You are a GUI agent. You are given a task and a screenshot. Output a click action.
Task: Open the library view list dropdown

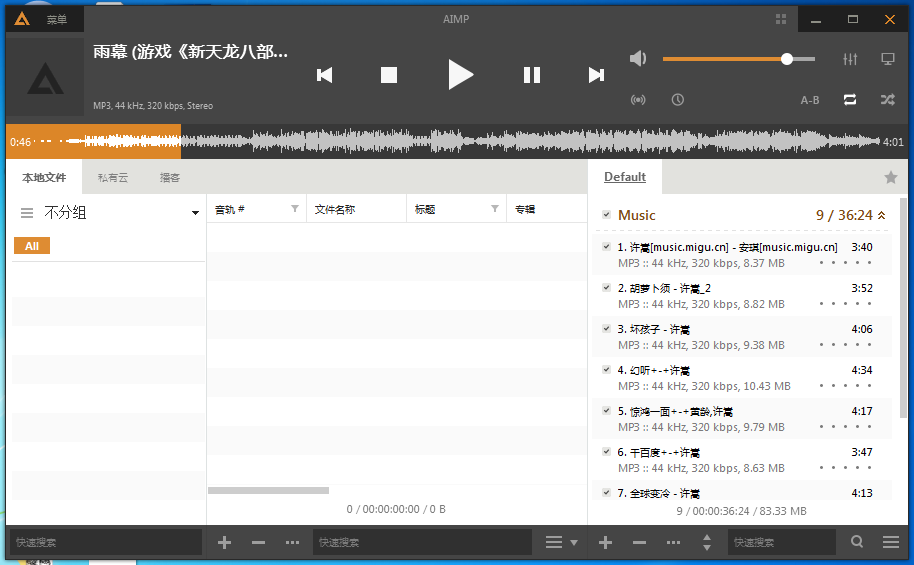coord(561,543)
